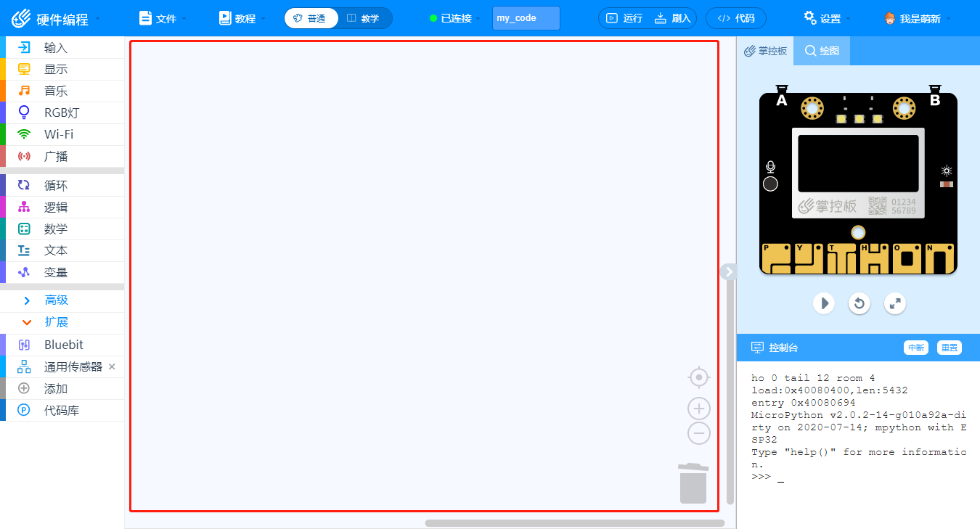Click the 刷入 flash button
The width and height of the screenshot is (980, 529).
tap(673, 18)
